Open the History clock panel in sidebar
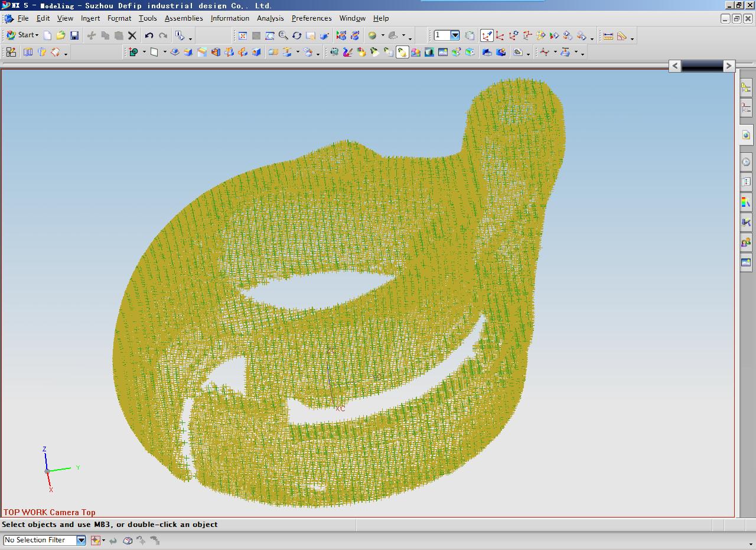Screen dimensions: 756x550 pos(746,162)
